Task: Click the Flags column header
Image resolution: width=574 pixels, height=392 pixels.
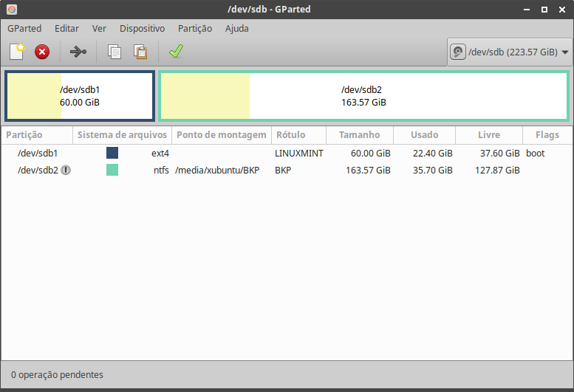Action: click(547, 135)
